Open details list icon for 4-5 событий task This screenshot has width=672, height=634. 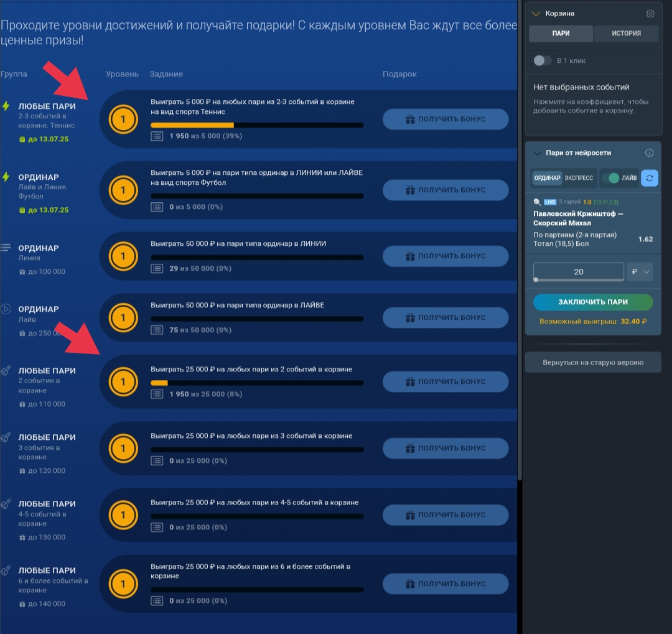pyautogui.click(x=157, y=528)
